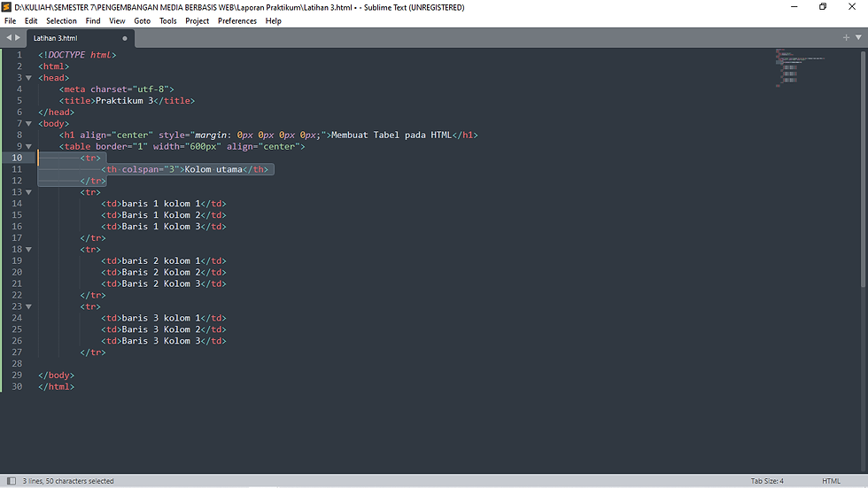Viewport: 868px width, 488px height.
Task: Go to the next tab with the right arrow
Action: [18, 37]
